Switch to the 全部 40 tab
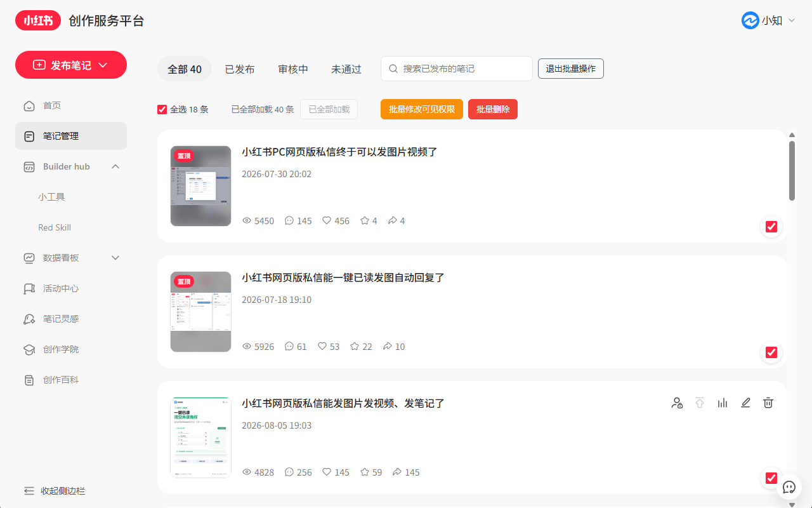The image size is (812, 508). click(x=185, y=69)
